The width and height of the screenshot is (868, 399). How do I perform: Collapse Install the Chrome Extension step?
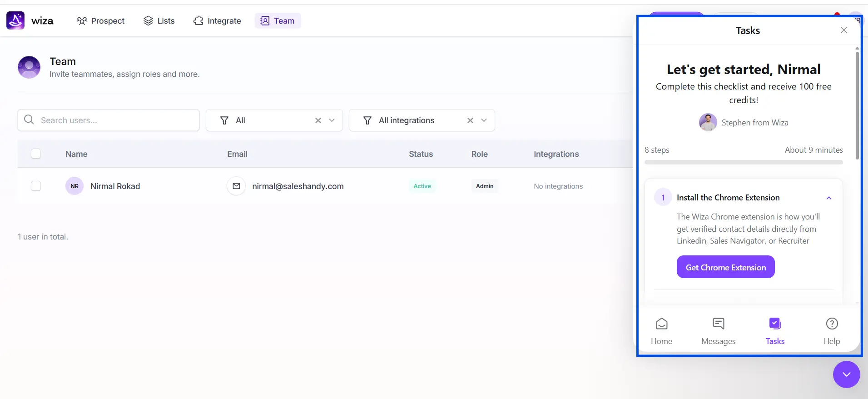pos(829,198)
